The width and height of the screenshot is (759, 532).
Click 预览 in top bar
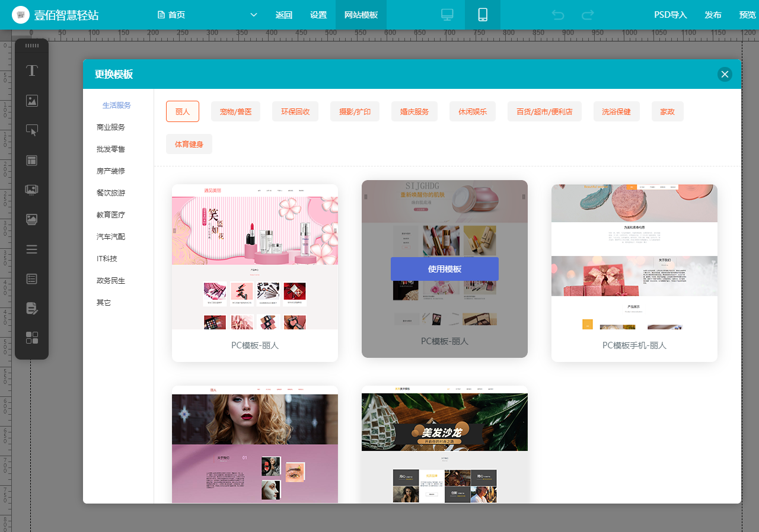[748, 15]
